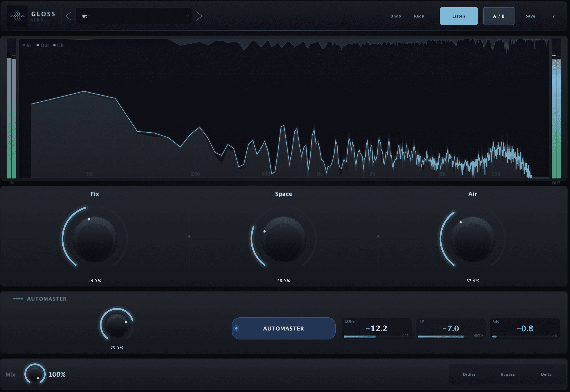Screen dimensions: 570x392
Task: Open the preset selection dropdown
Action: (134, 16)
